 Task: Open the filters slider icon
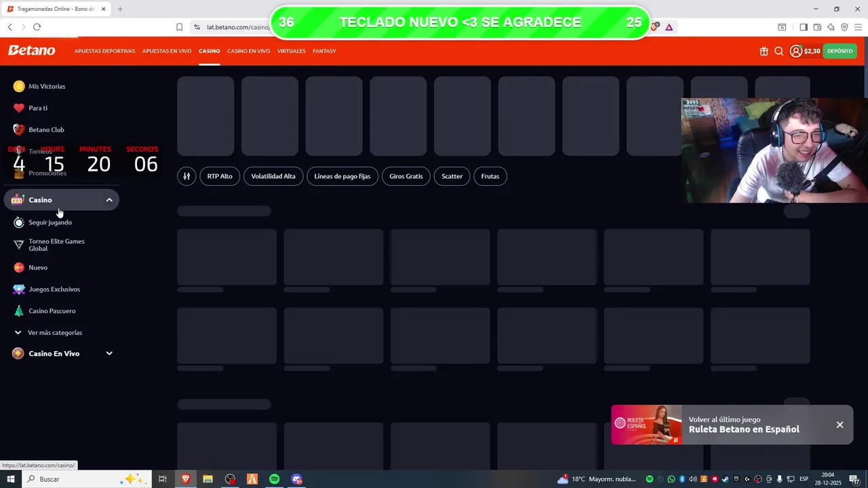186,176
